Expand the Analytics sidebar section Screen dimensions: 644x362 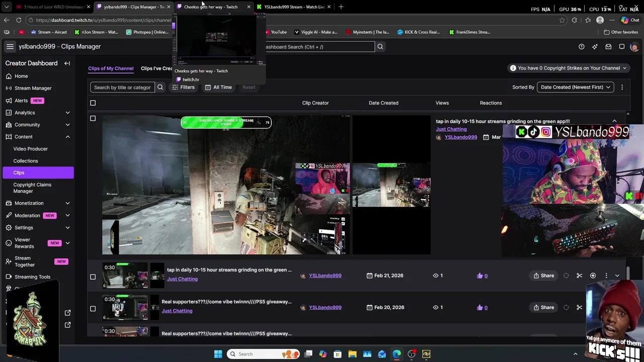pyautogui.click(x=67, y=113)
